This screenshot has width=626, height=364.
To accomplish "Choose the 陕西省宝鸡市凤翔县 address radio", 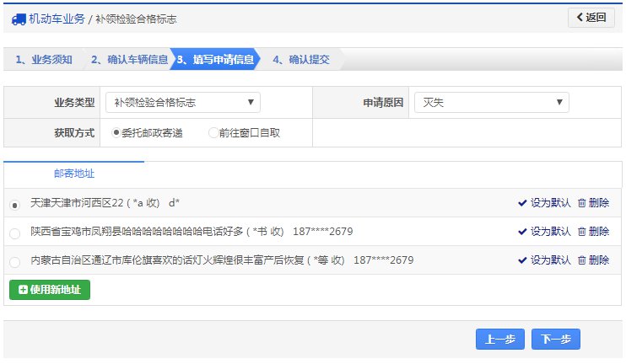I will click(14, 233).
